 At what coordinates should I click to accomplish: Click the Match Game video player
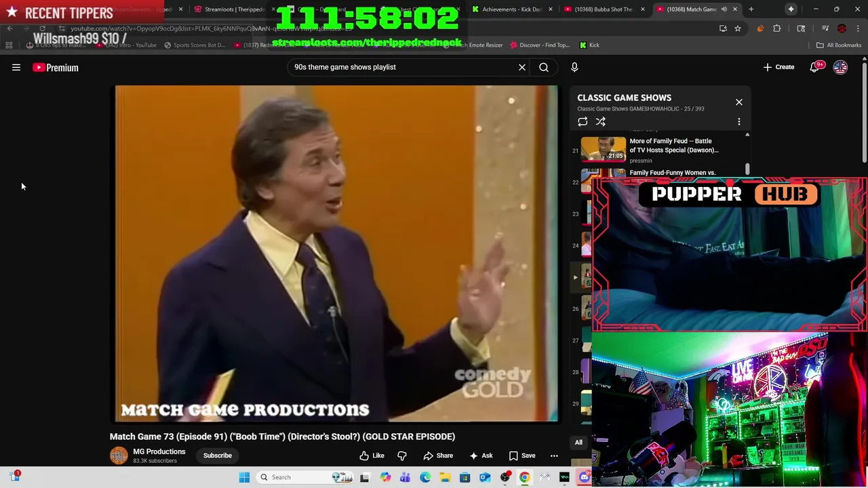[x=336, y=253]
